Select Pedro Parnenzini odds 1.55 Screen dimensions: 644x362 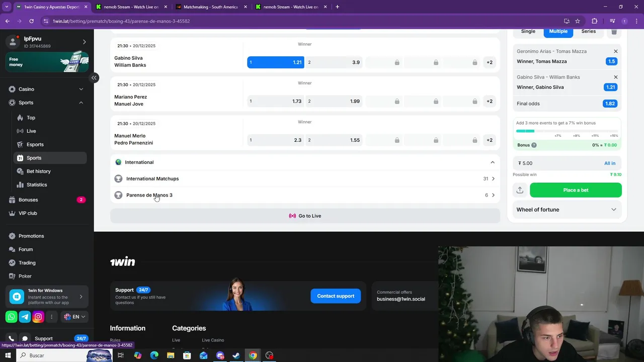(334, 140)
